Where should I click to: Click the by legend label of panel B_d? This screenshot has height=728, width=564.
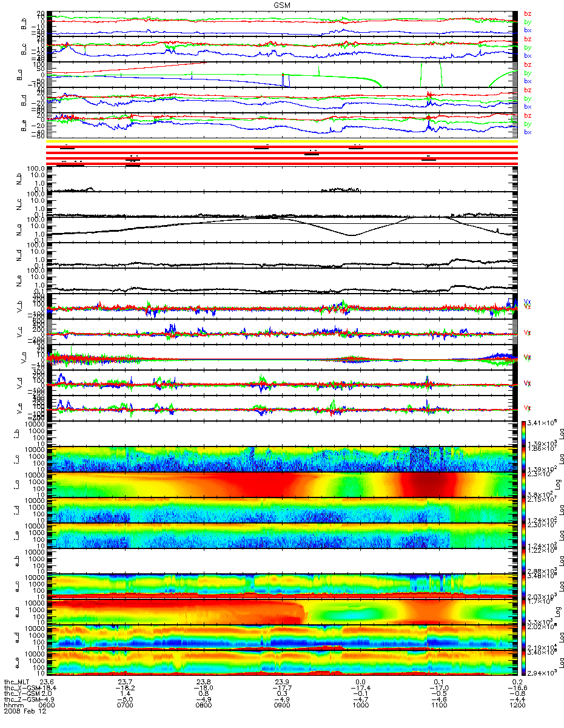528,98
